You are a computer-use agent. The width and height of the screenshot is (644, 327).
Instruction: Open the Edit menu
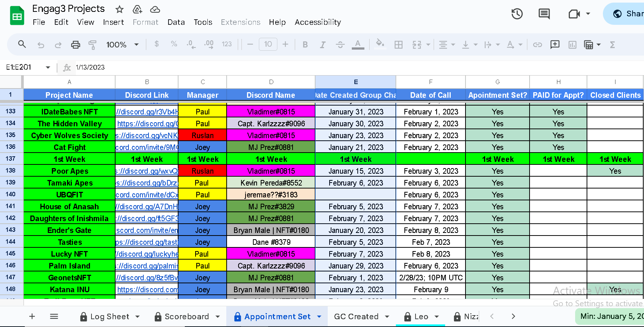61,22
